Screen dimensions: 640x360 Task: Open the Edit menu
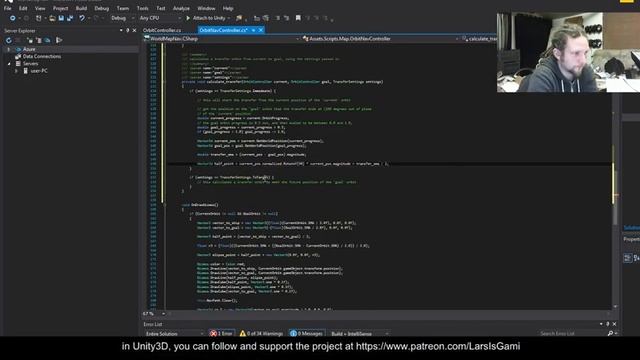click(23, 8)
